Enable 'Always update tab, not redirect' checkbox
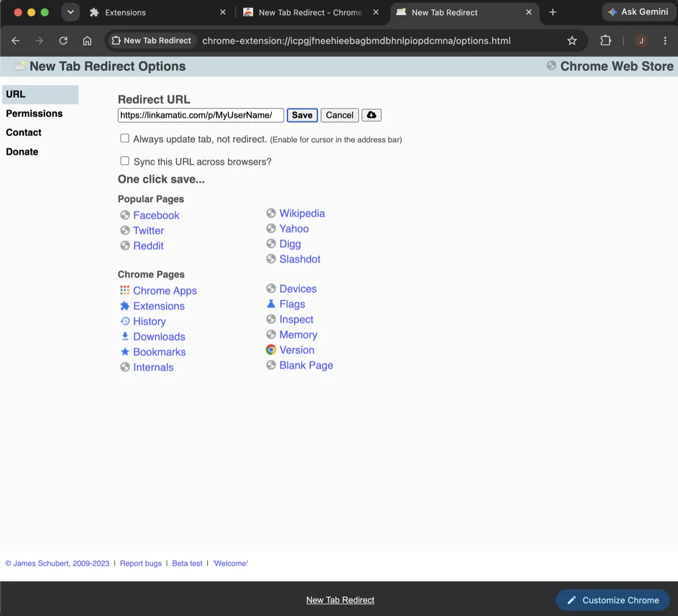The height and width of the screenshot is (616, 678). pos(125,138)
